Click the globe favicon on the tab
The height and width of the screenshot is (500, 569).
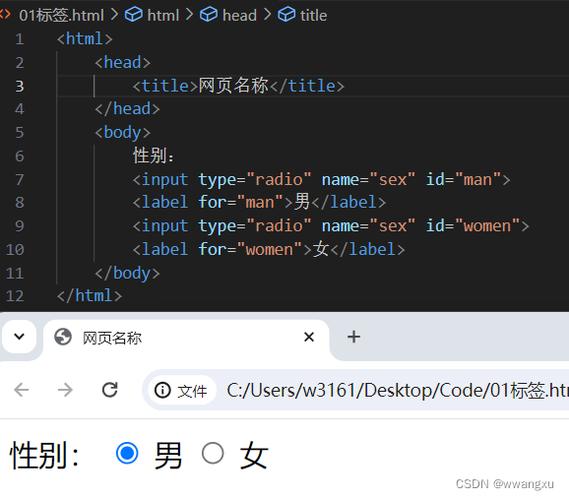click(63, 337)
